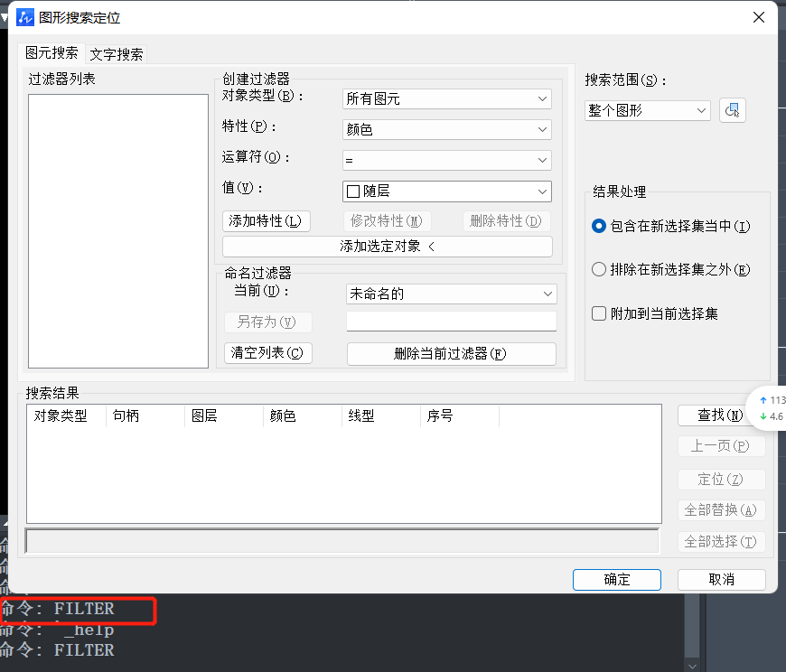Click the 图层 column header
This screenshot has width=786, height=672.
(224, 415)
